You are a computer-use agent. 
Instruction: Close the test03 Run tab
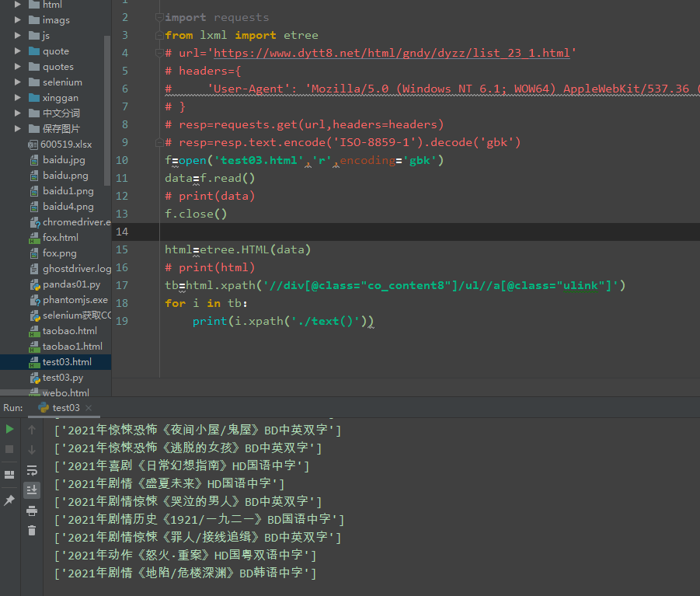89,408
